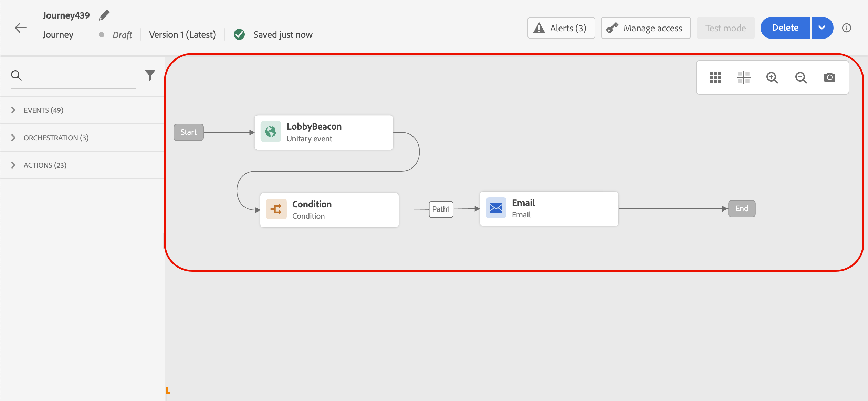Click the Manage access button
This screenshot has width=868, height=401.
coord(646,28)
